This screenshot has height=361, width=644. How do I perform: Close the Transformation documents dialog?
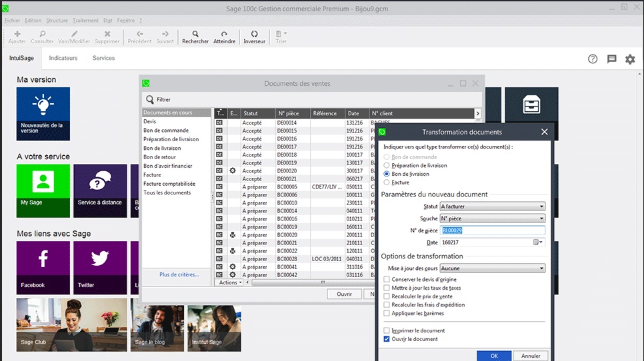pyautogui.click(x=544, y=132)
